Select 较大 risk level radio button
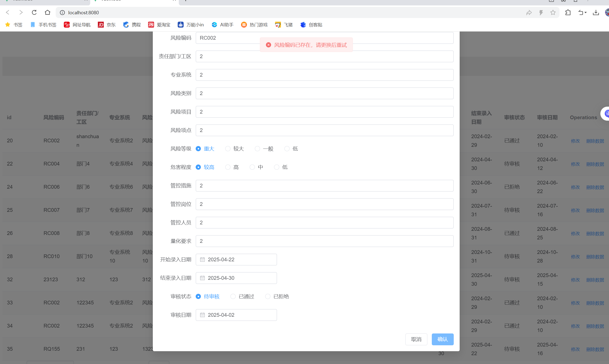 228,149
